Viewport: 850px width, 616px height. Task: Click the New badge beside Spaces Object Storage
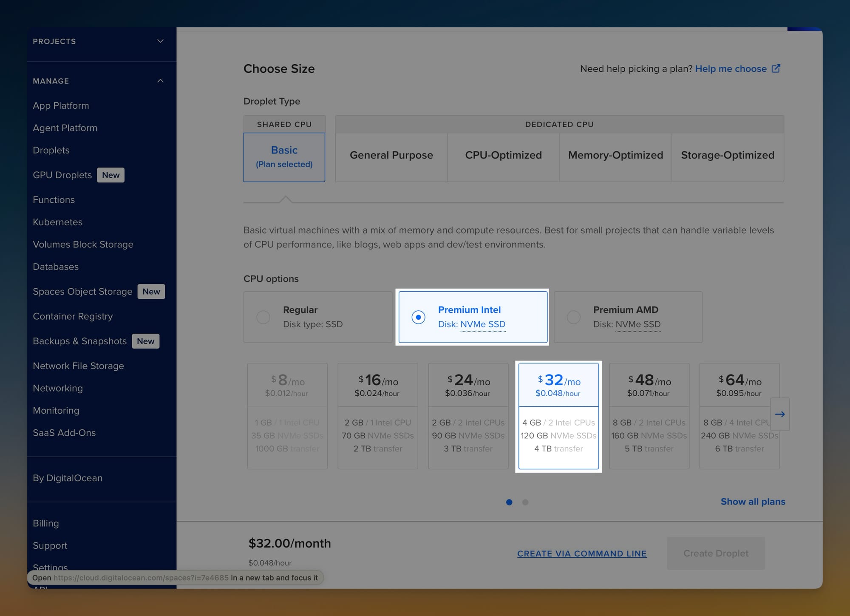pos(151,292)
